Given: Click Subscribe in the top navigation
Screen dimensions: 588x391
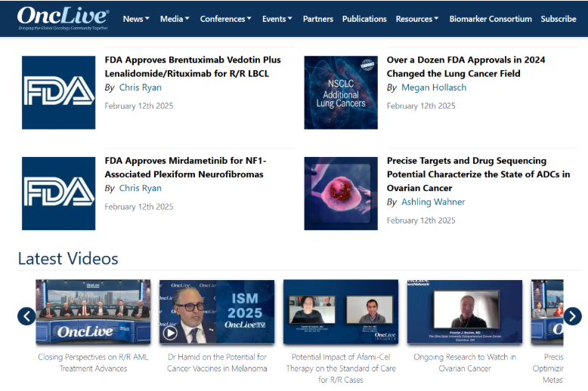Looking at the screenshot, I should coord(559,19).
